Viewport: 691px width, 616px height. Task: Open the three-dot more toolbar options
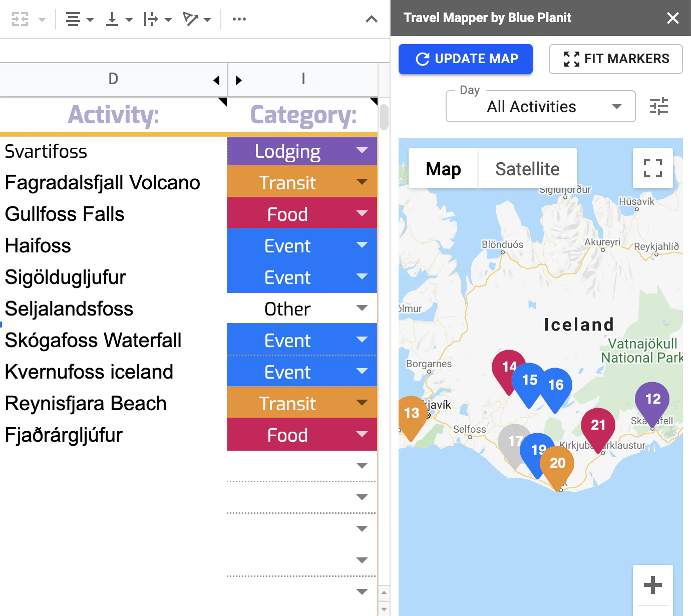point(239,19)
